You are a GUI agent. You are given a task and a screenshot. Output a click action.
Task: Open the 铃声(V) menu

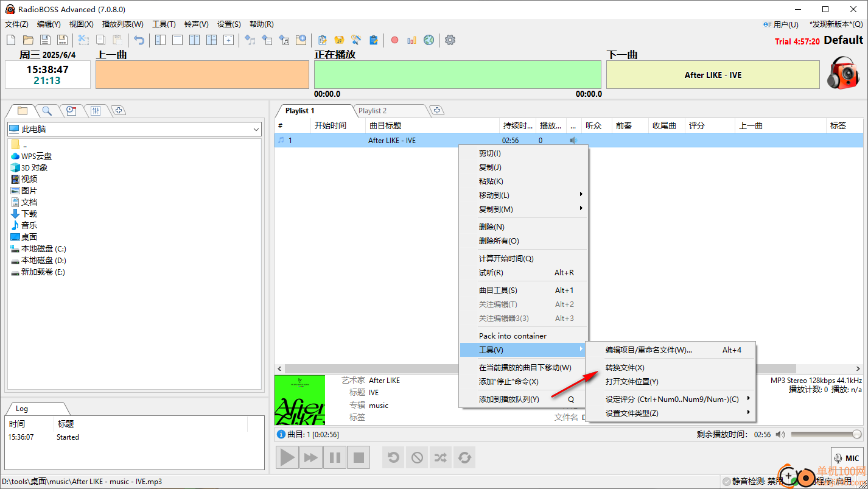point(197,24)
